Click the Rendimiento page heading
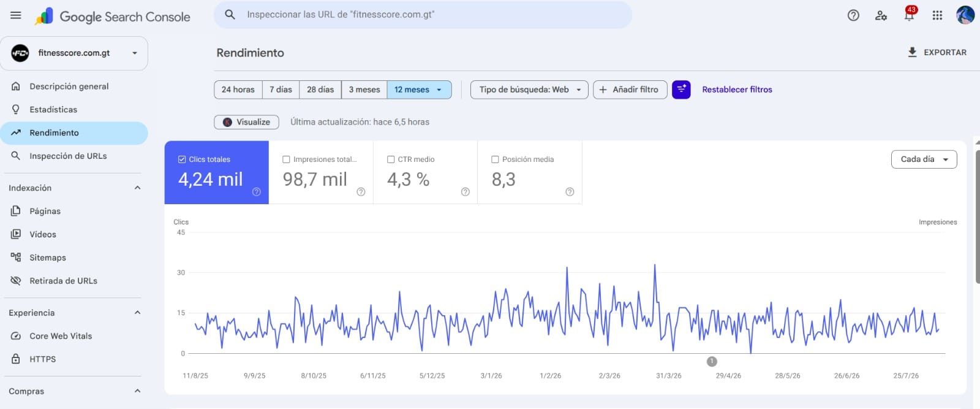This screenshot has width=980, height=409. point(250,53)
